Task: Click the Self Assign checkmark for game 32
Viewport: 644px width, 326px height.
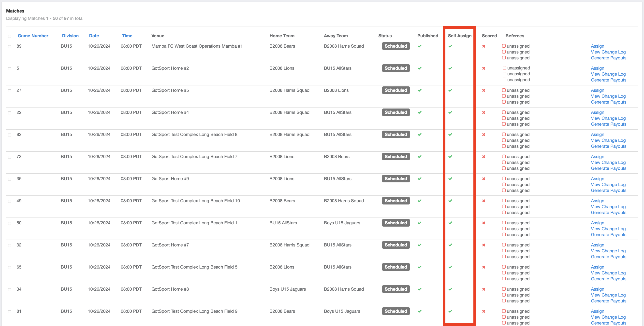Action: (450, 245)
